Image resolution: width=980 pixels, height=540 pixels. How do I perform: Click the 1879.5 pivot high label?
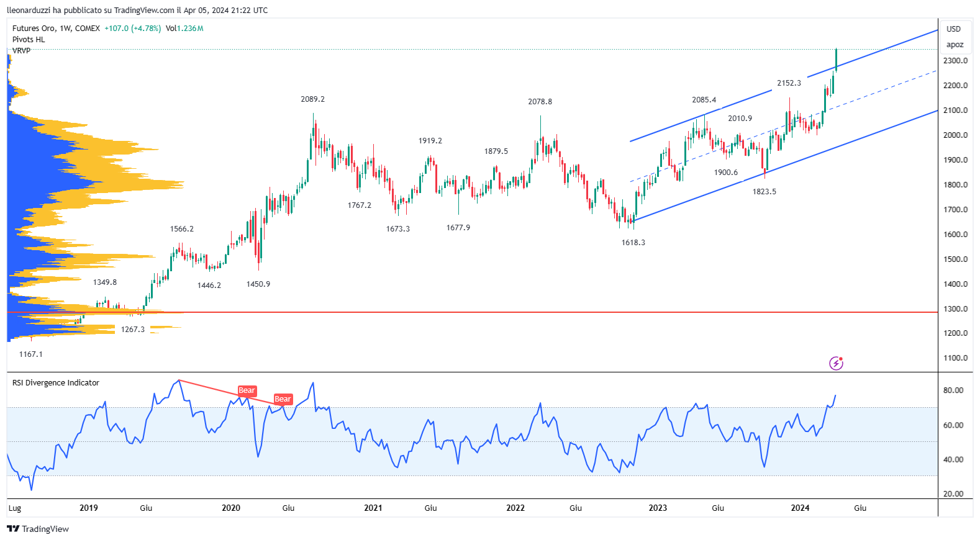pyautogui.click(x=496, y=151)
